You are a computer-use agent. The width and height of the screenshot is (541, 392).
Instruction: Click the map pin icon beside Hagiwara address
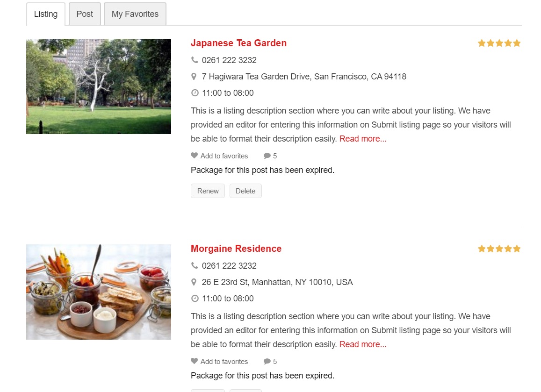point(194,77)
